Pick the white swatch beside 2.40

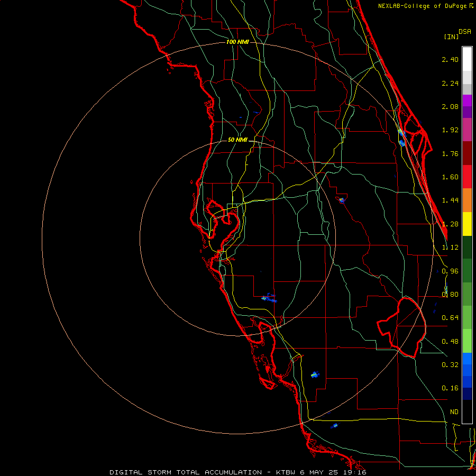point(467,59)
